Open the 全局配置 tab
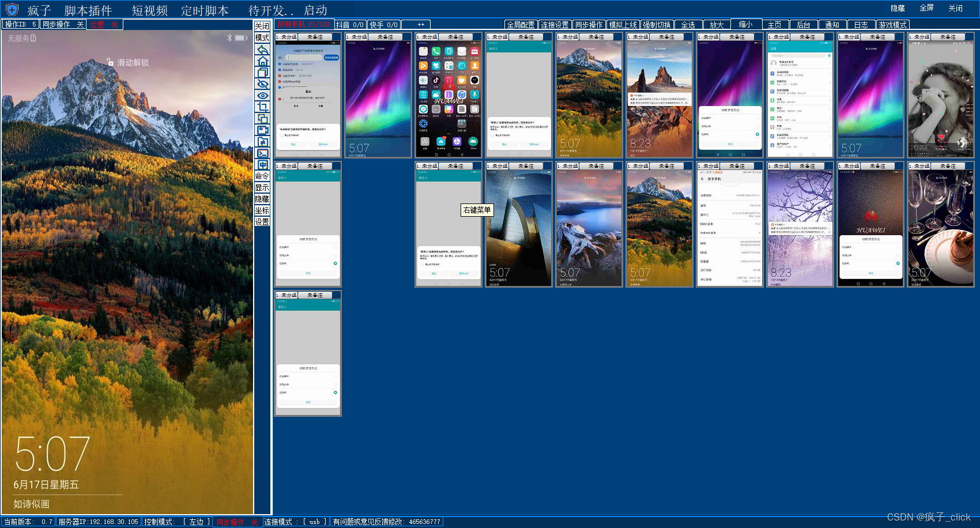Image resolution: width=980 pixels, height=528 pixels. (521, 25)
